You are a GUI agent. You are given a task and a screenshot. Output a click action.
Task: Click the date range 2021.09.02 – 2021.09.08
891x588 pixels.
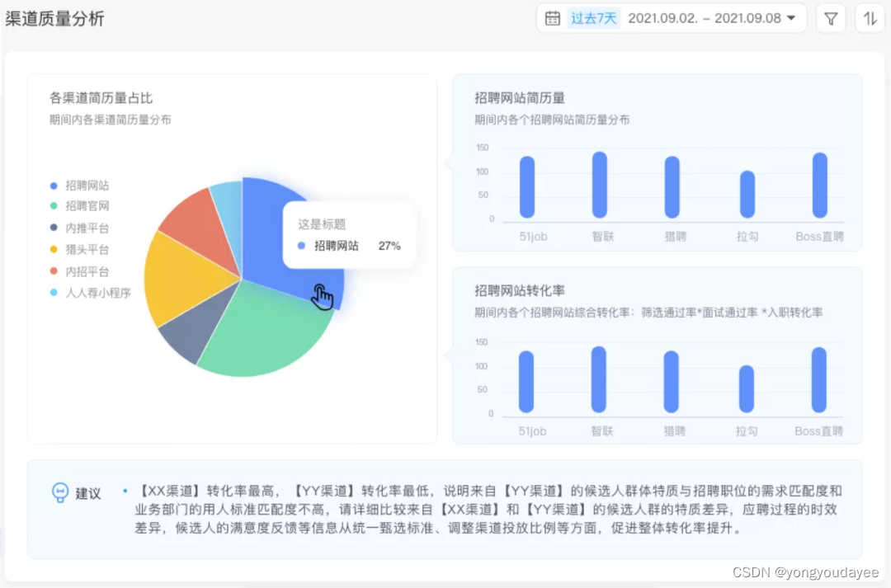(x=704, y=18)
